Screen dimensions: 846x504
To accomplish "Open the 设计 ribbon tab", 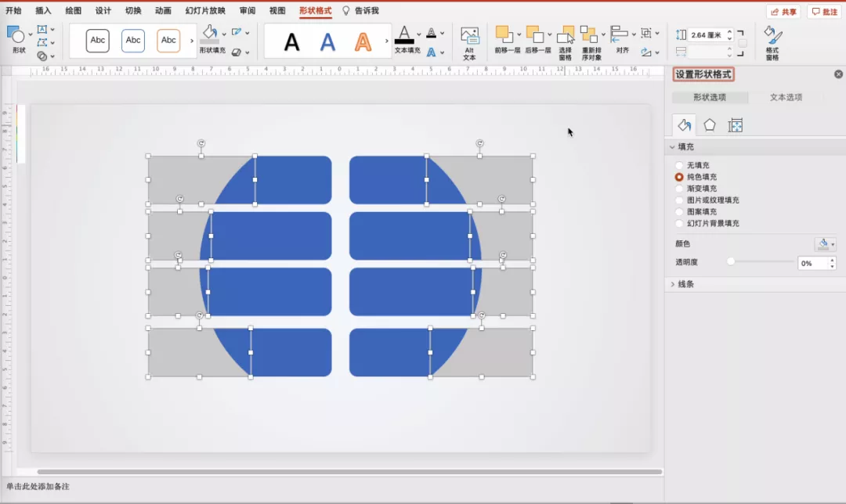I will point(103,10).
